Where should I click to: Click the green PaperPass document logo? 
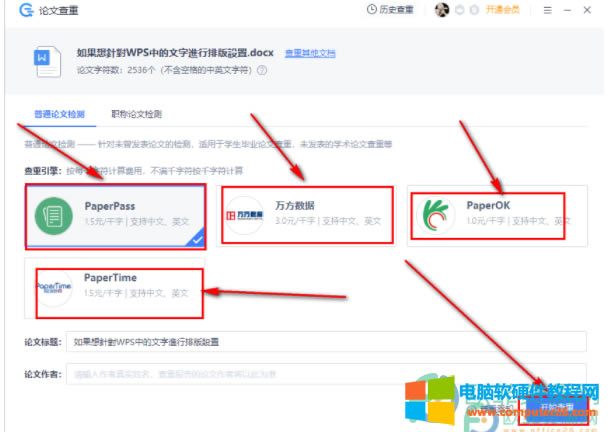[54, 216]
